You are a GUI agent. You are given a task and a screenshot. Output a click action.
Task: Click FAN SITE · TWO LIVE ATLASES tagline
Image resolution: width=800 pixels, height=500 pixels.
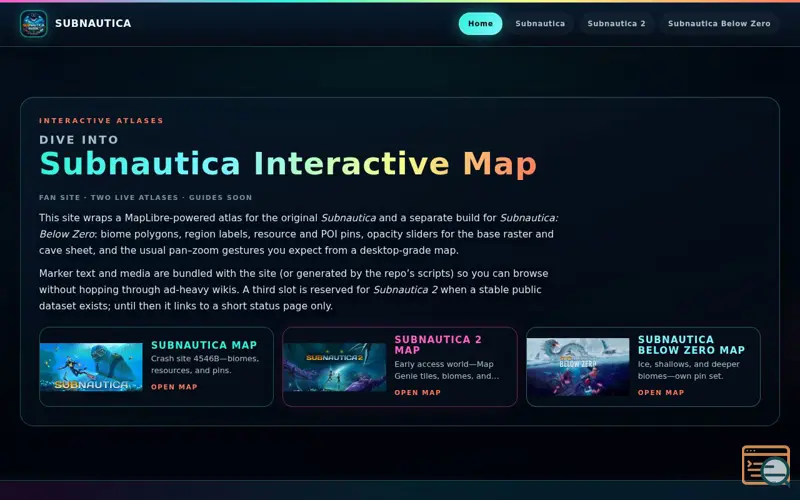tap(145, 197)
